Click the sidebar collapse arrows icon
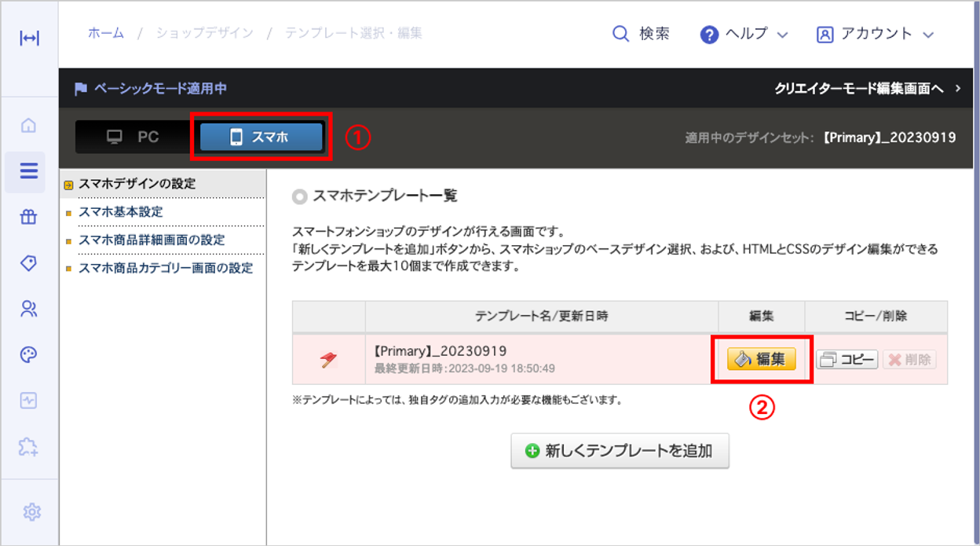The image size is (980, 546). coord(29,38)
